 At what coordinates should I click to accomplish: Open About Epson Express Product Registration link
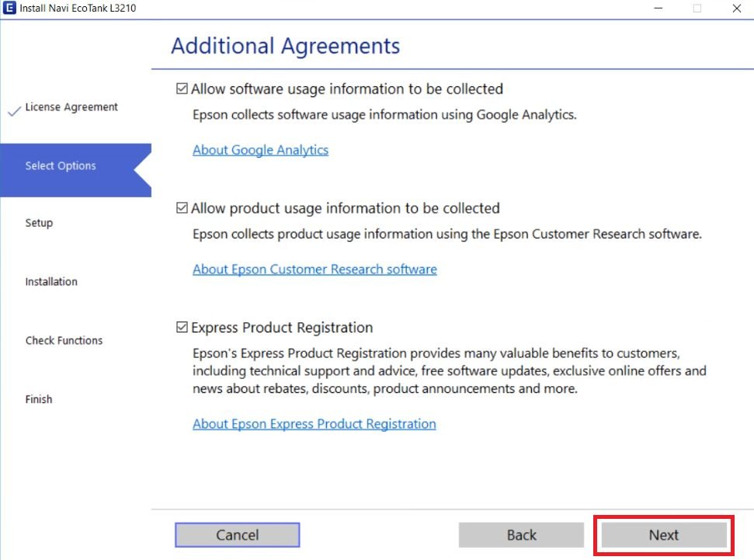(x=314, y=424)
